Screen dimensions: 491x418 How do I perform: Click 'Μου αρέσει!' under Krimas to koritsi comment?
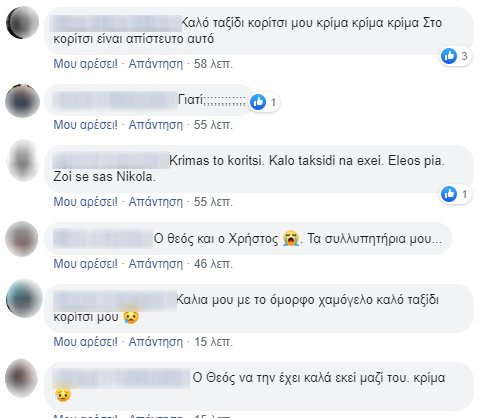pos(86,202)
